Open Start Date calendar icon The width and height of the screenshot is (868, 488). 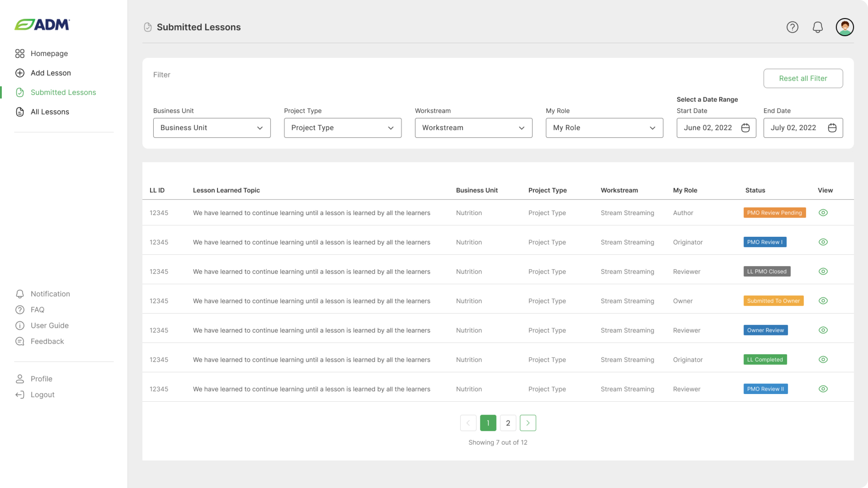point(745,128)
